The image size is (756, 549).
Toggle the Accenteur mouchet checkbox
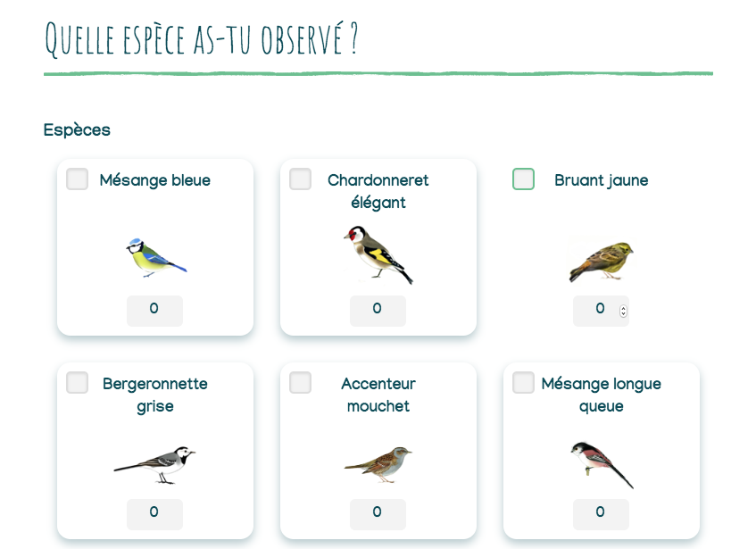click(301, 383)
